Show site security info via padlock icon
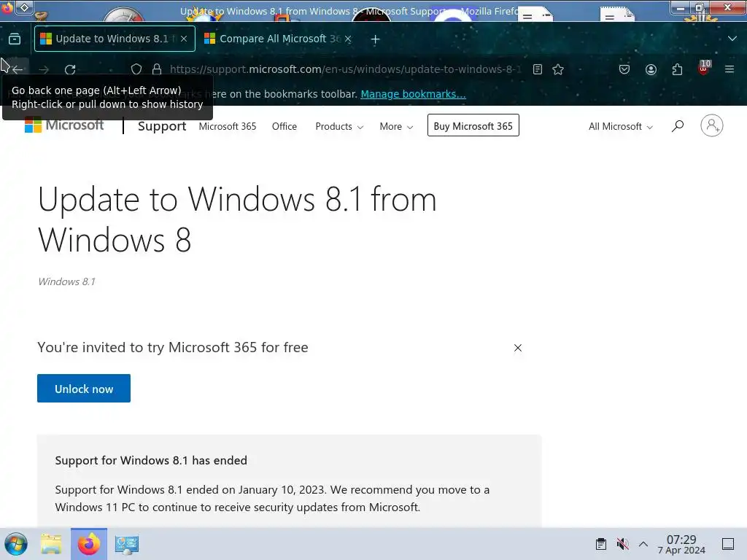Screen dimensions: 747x560 pyautogui.click(x=157, y=69)
